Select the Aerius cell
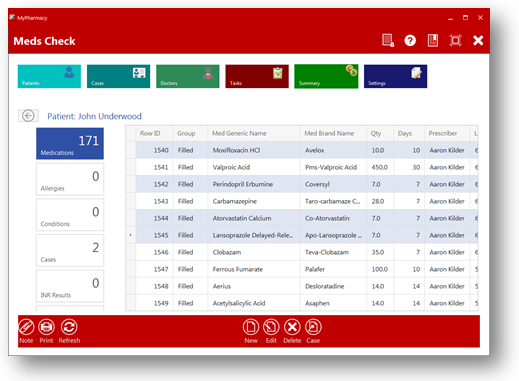Image resolution: width=519 pixels, height=381 pixels. point(254,286)
